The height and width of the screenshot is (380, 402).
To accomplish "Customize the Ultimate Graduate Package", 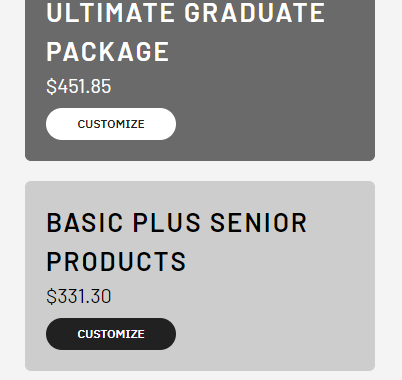I will click(x=111, y=124).
